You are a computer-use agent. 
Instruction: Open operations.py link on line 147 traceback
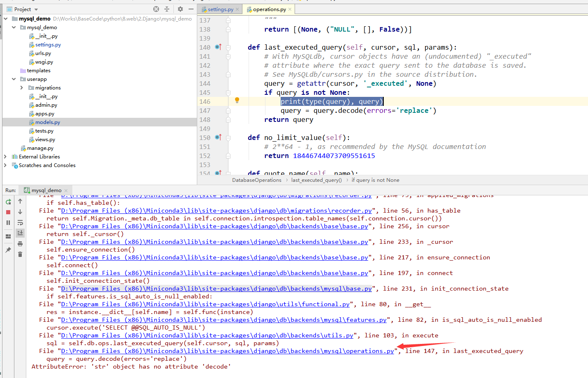point(228,351)
